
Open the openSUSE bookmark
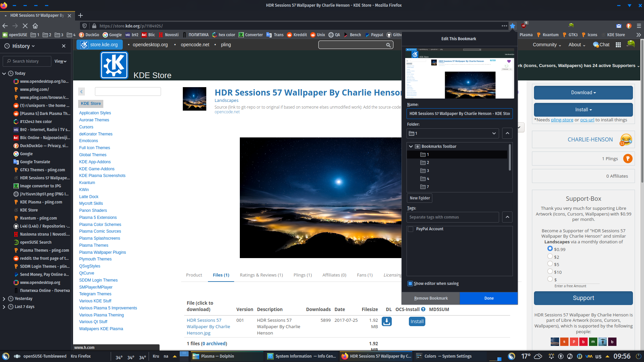click(x=15, y=35)
